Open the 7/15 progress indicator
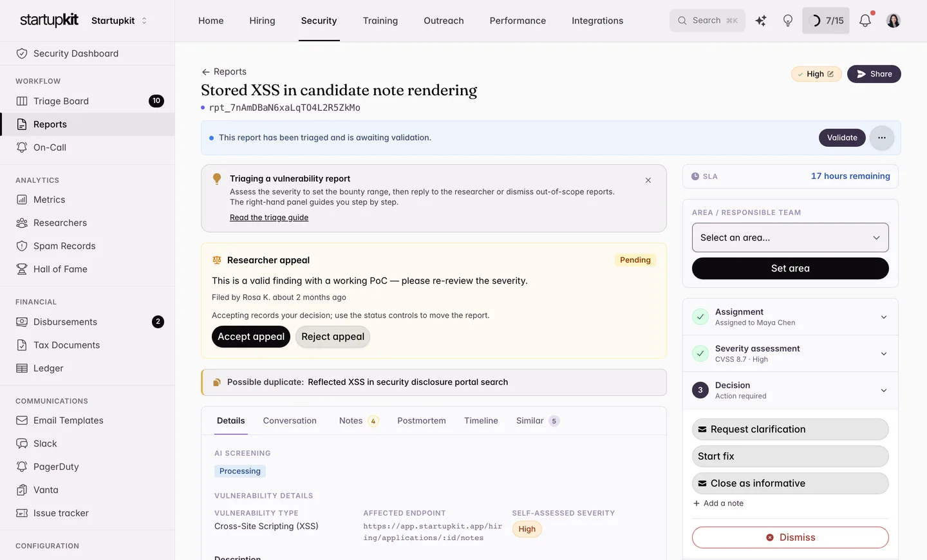 coord(826,21)
